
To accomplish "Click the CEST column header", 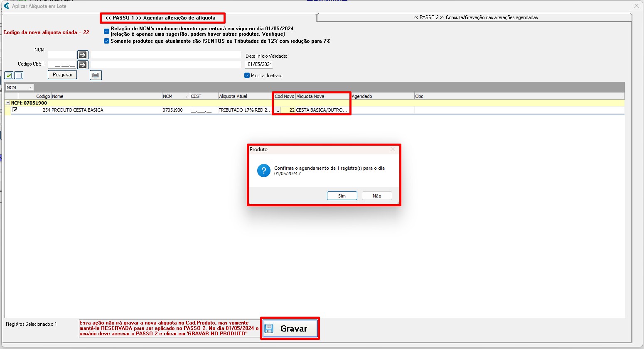I will (x=204, y=96).
